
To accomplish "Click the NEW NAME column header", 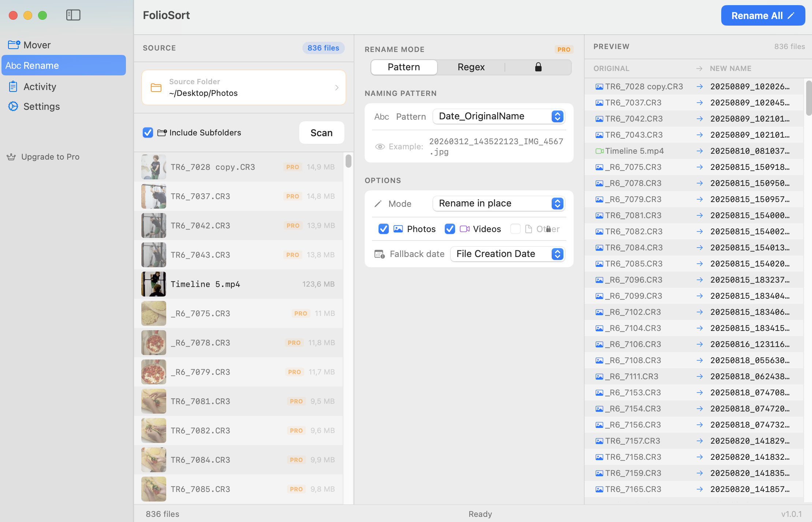I will tap(730, 68).
